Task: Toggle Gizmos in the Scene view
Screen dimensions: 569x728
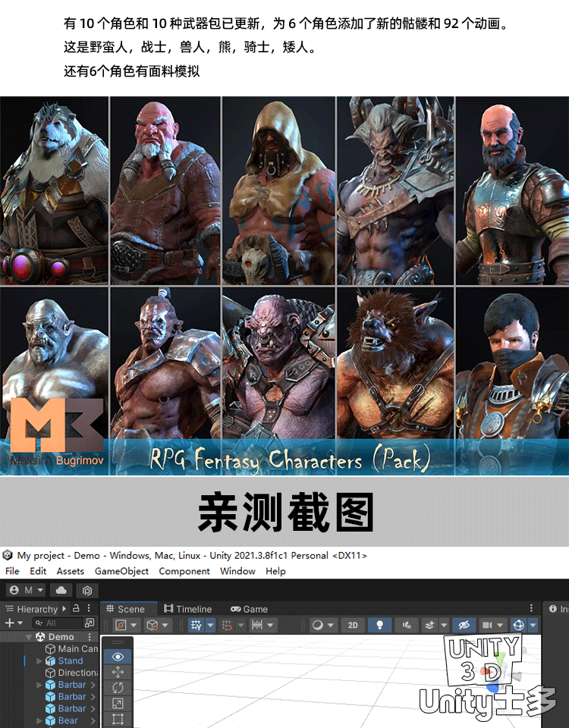Action: [x=518, y=625]
